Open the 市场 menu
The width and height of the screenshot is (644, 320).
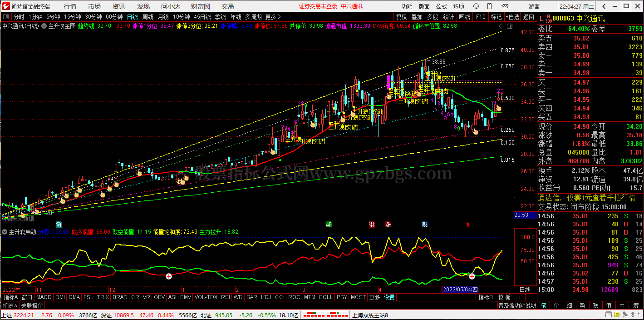[94, 6]
